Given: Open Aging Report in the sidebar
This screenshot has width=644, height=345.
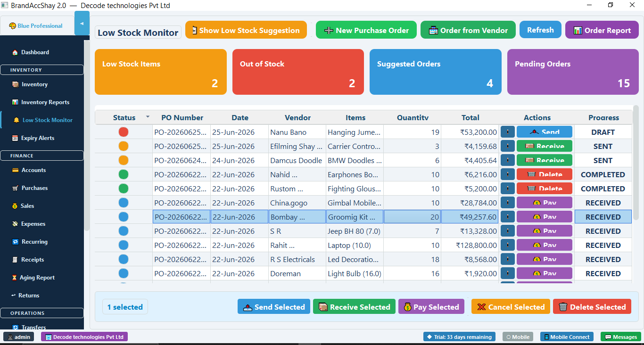Looking at the screenshot, I should [33, 278].
